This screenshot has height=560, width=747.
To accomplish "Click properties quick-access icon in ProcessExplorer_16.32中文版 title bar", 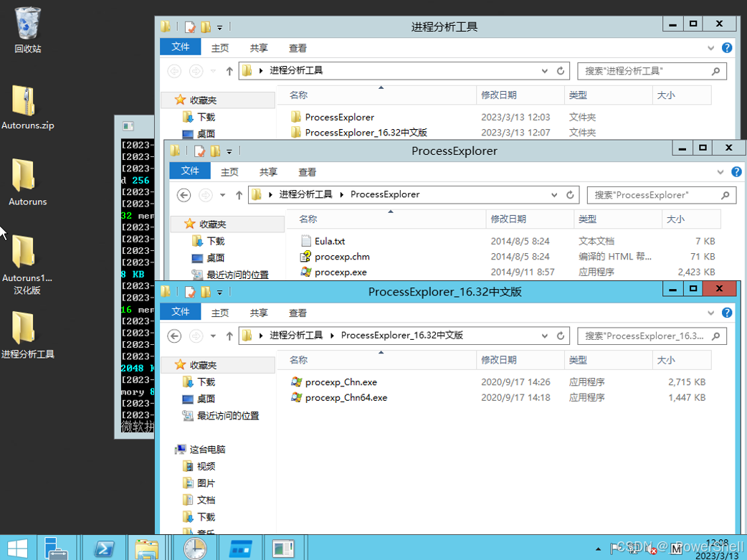I will click(x=189, y=292).
